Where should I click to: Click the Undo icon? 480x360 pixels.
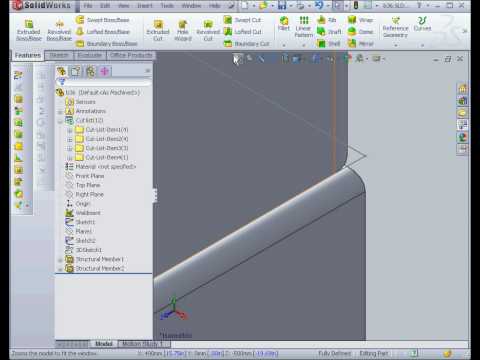tap(319, 5)
